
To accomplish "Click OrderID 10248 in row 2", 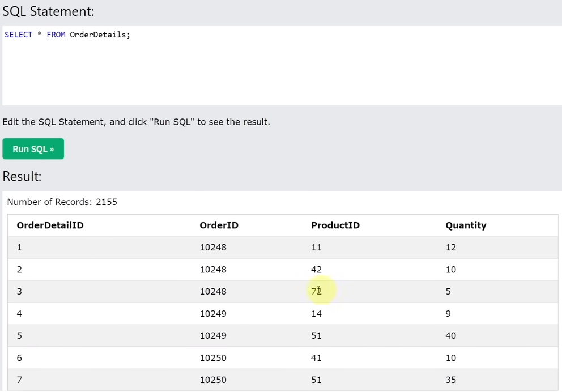I will (x=213, y=270).
